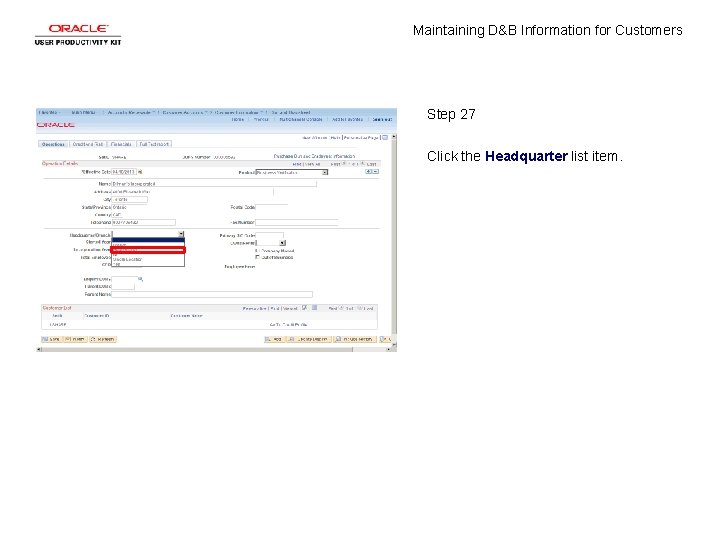Select the Single Location list item
This screenshot has height=540, width=720.
coord(148,259)
